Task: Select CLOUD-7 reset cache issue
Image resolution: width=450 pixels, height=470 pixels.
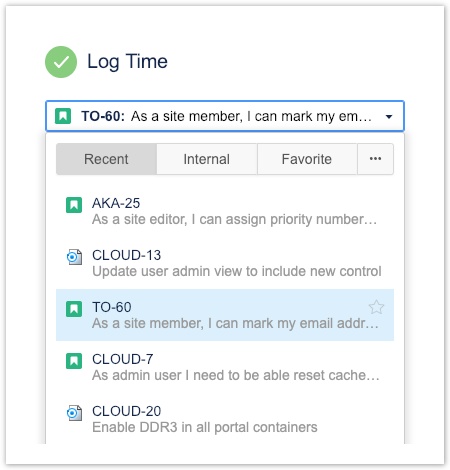Action: tap(225, 367)
